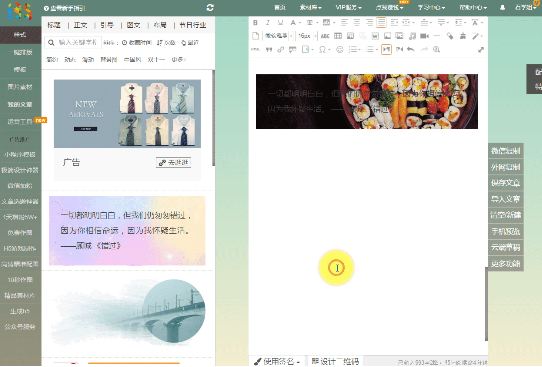Switch to HTML source view

[255, 50]
